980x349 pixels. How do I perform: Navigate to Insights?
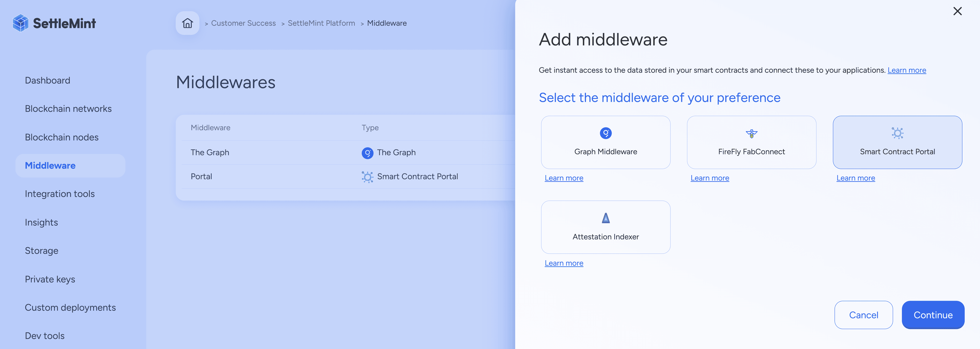[41, 222]
